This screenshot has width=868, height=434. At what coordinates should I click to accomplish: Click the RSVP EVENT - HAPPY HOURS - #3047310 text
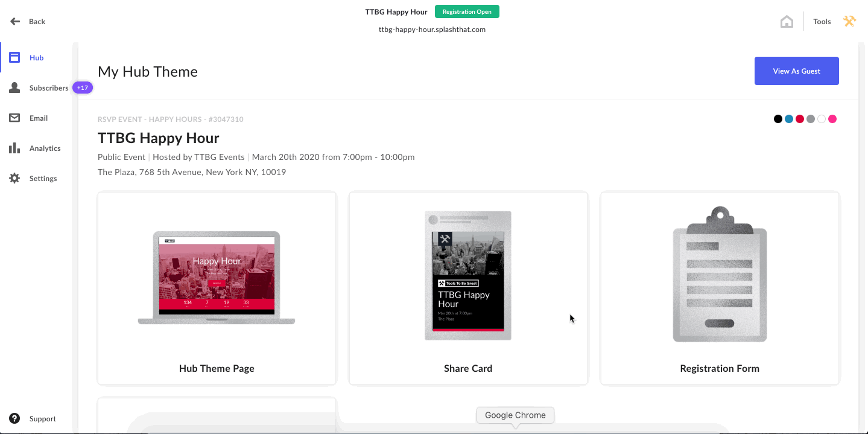[171, 120]
